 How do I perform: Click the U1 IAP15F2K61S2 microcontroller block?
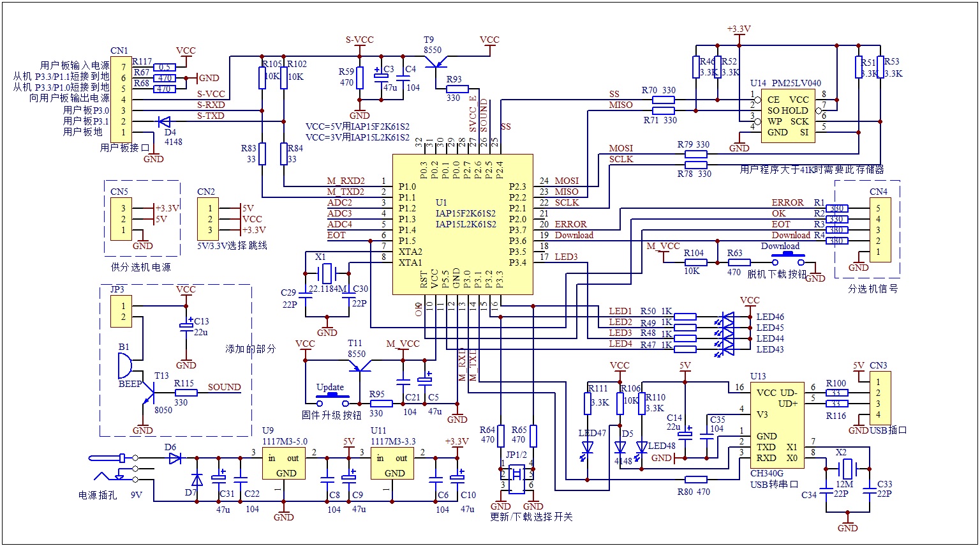click(463, 224)
